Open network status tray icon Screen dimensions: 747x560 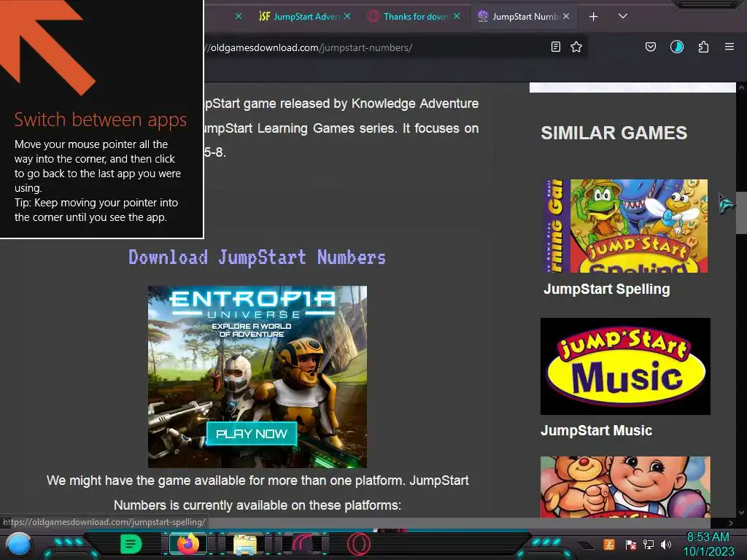click(x=649, y=544)
